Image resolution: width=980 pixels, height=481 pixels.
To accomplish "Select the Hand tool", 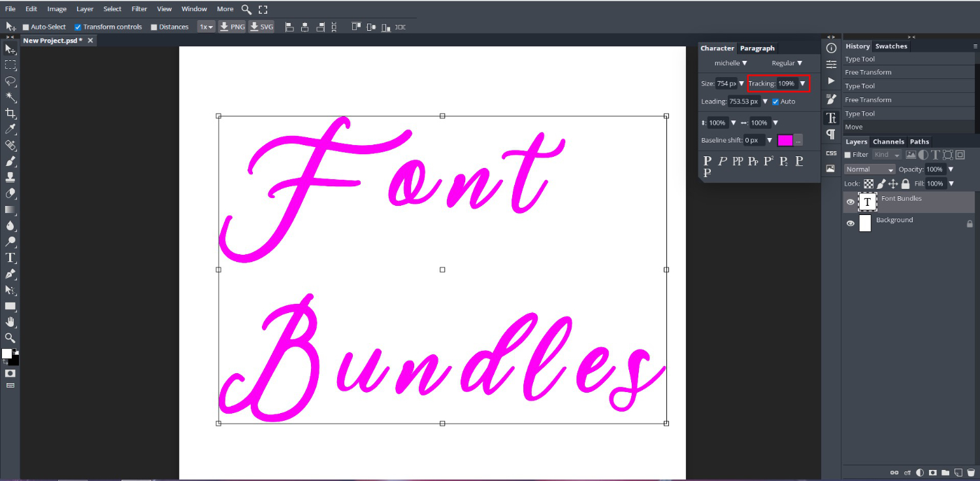I will coord(10,322).
